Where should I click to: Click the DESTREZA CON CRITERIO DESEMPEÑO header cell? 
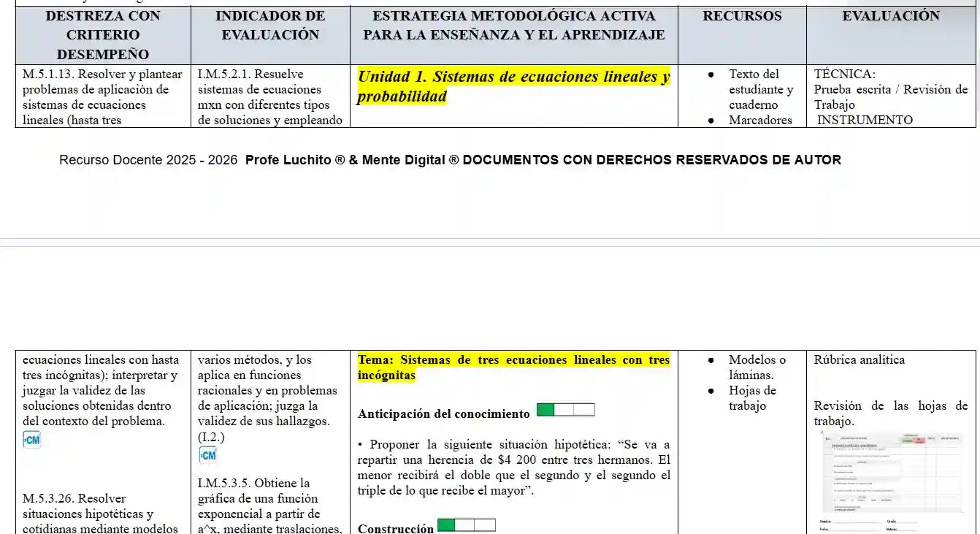click(x=103, y=34)
